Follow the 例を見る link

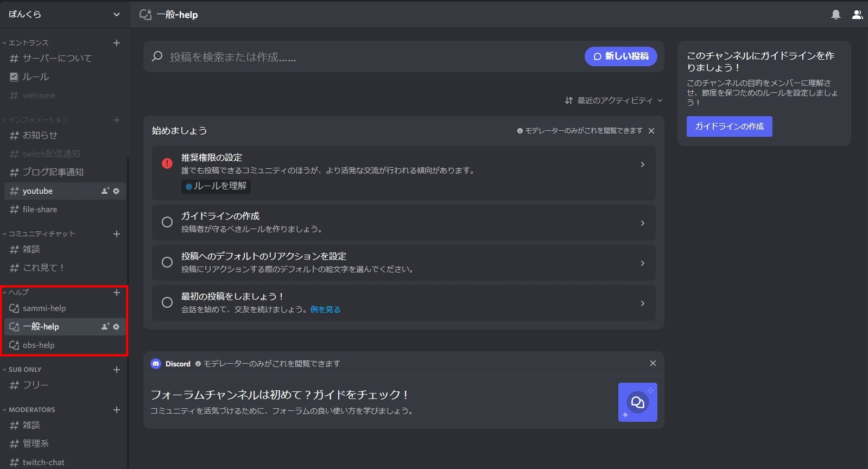[325, 309]
